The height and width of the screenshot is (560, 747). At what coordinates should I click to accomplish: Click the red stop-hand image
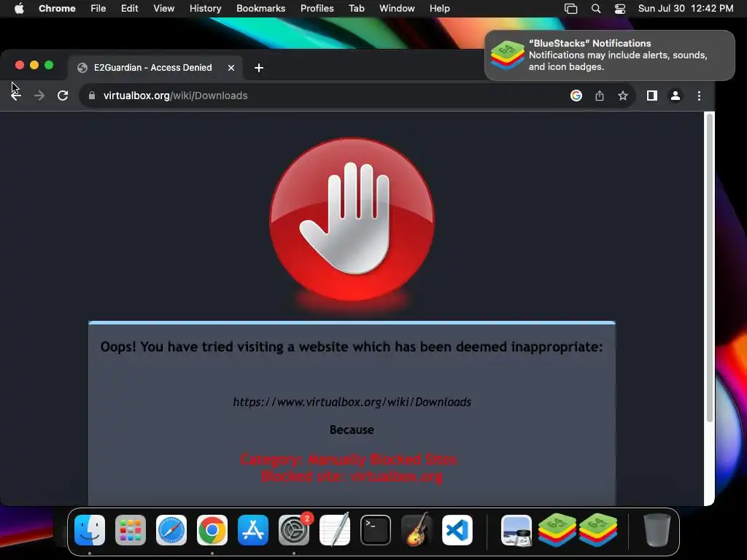(352, 219)
